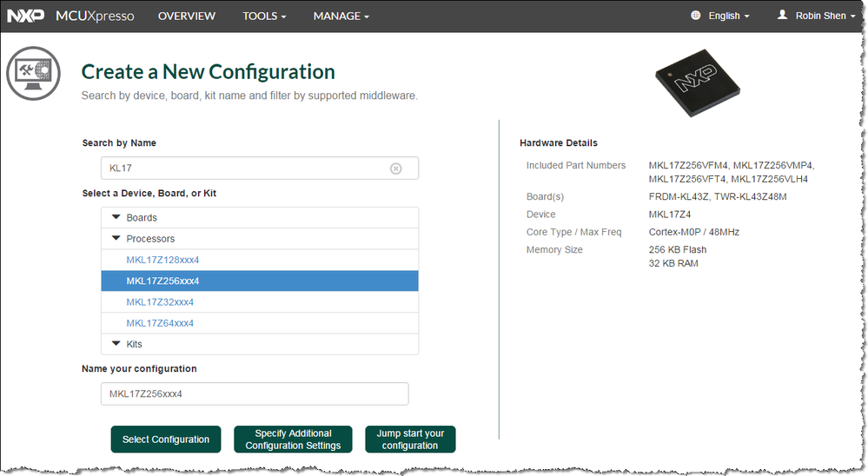
Task: Expand the Kits section arrow
Action: pyautogui.click(x=116, y=343)
